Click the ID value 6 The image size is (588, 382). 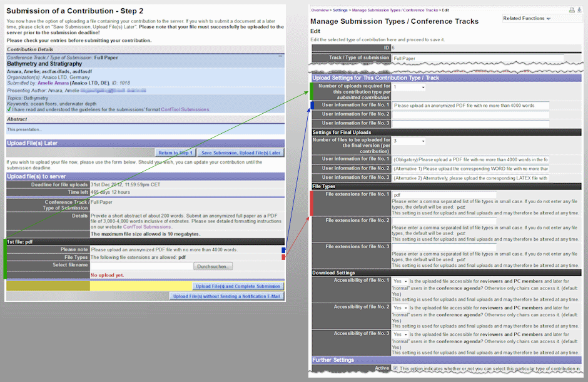point(393,48)
